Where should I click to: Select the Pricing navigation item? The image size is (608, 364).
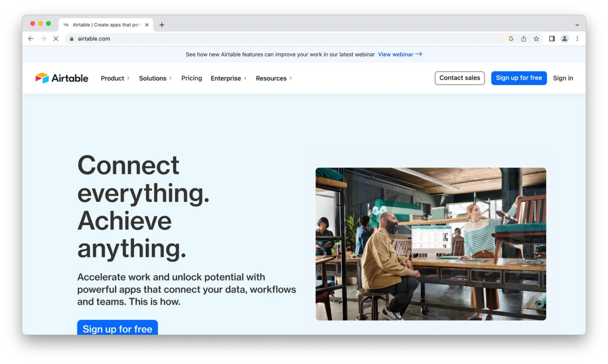tap(192, 78)
